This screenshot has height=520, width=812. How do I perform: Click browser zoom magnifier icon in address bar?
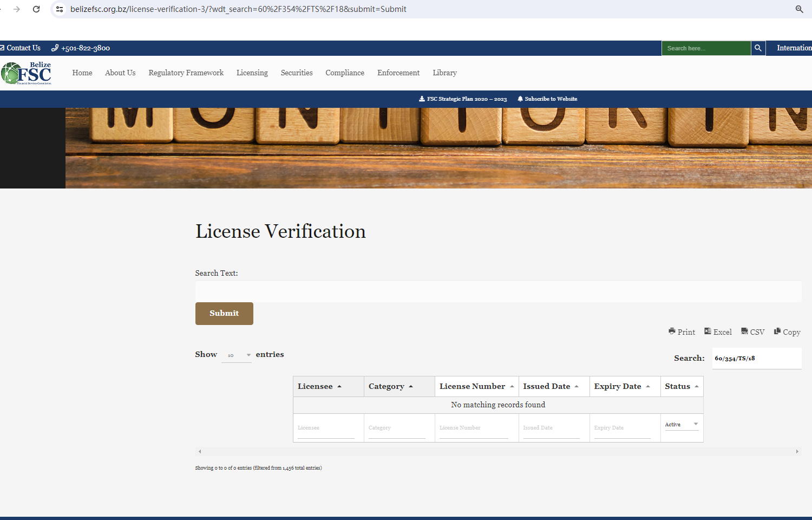tap(799, 9)
